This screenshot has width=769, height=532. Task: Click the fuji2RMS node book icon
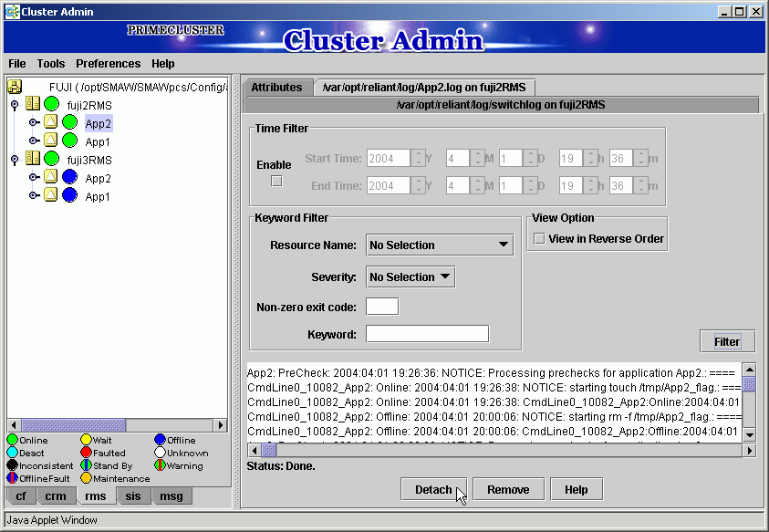coord(33,104)
